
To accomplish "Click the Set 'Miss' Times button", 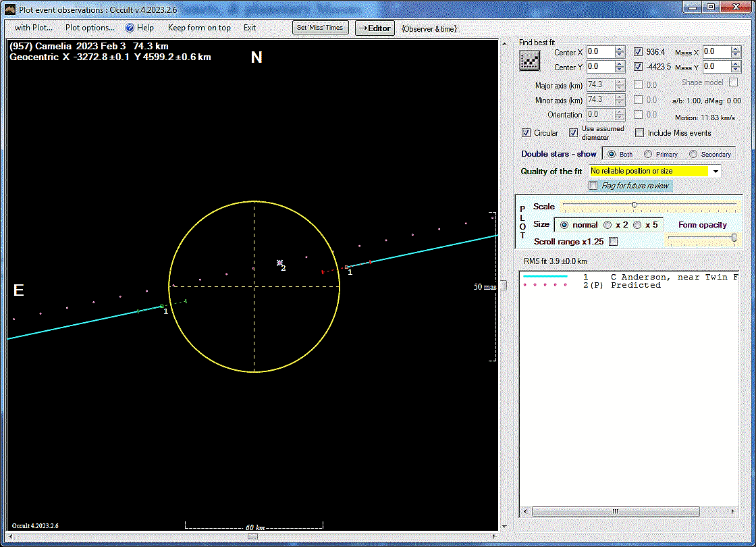I will pyautogui.click(x=320, y=28).
